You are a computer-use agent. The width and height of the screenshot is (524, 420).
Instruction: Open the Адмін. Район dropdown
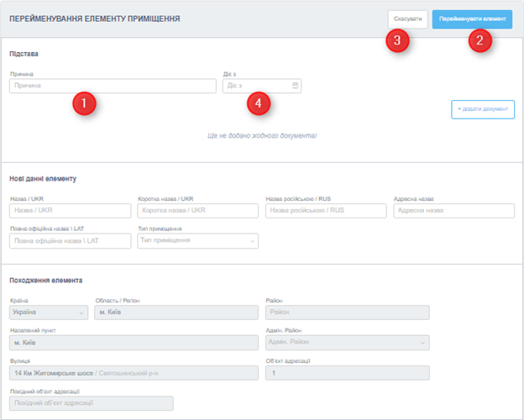347,343
